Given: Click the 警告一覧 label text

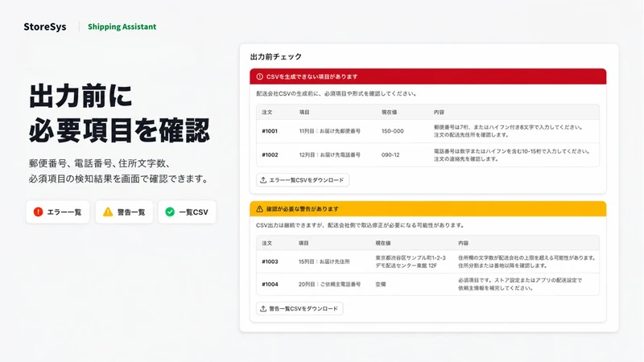Looking at the screenshot, I should (131, 212).
